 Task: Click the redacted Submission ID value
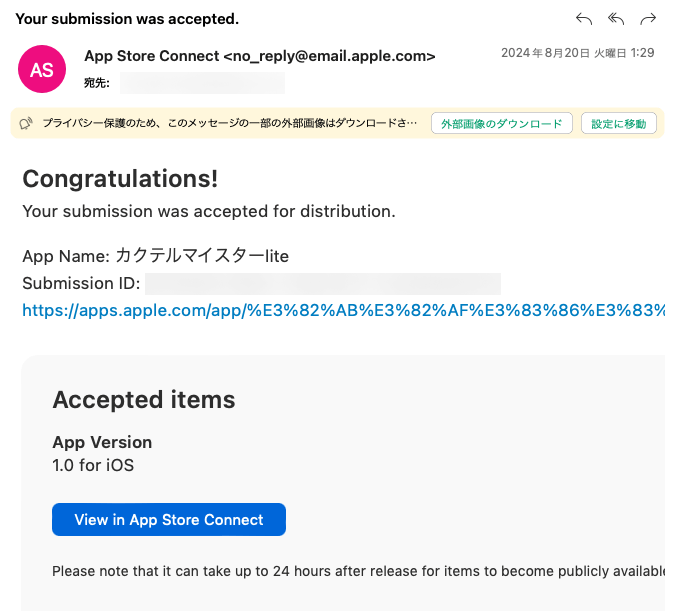click(x=323, y=284)
